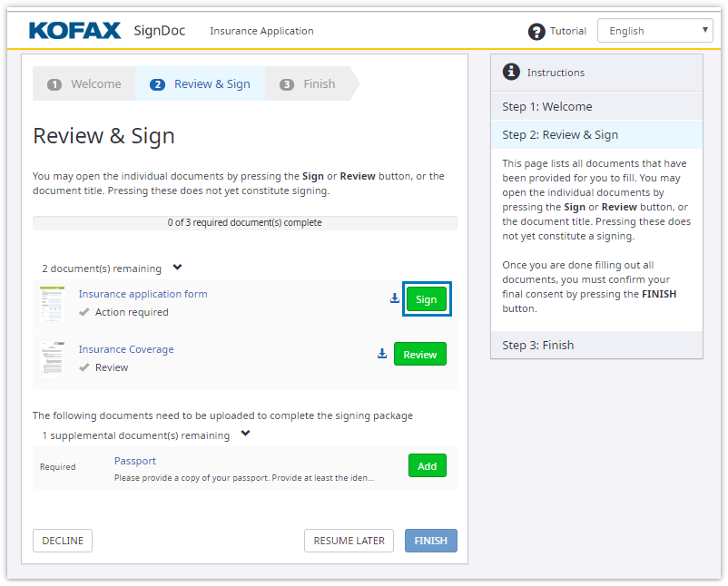Viewport: 728px width, 586px height.
Task: Open the English language dropdown
Action: click(654, 31)
